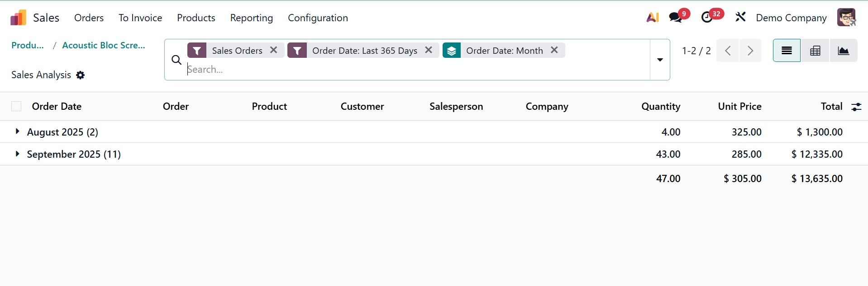Click into the Search field
868x286 pixels.
407,70
